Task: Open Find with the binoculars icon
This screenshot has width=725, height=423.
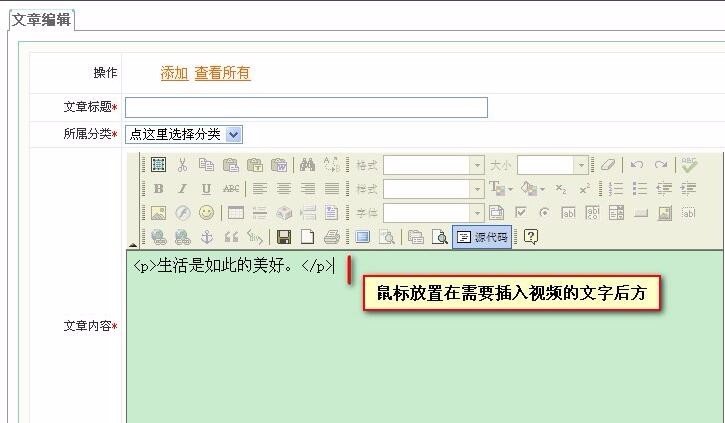Action: [x=307, y=165]
